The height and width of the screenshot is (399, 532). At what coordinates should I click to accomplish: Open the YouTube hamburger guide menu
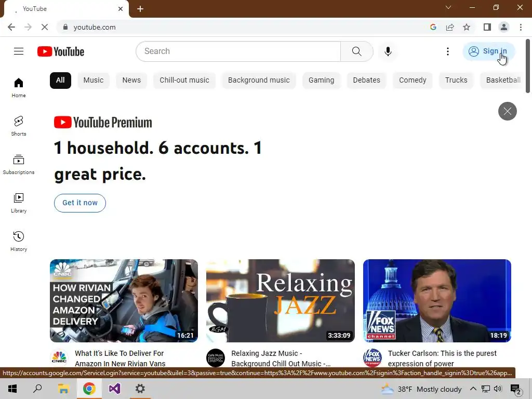[x=19, y=51]
